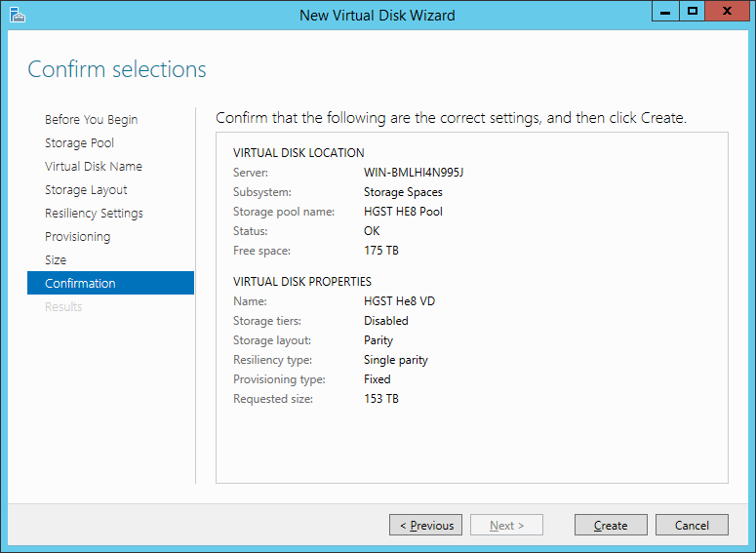Click the wizard icon in the title bar

click(18, 15)
